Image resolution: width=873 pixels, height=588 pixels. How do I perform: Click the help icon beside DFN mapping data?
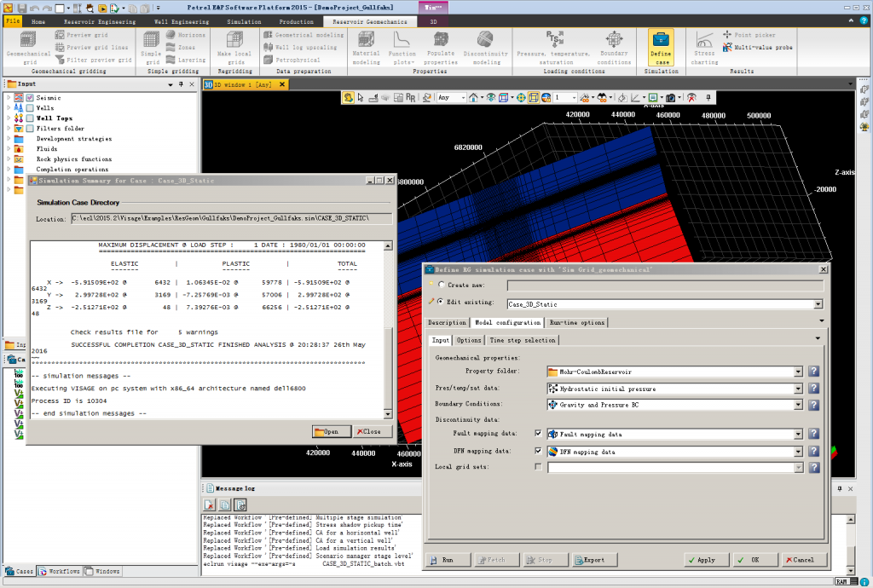pyautogui.click(x=814, y=452)
